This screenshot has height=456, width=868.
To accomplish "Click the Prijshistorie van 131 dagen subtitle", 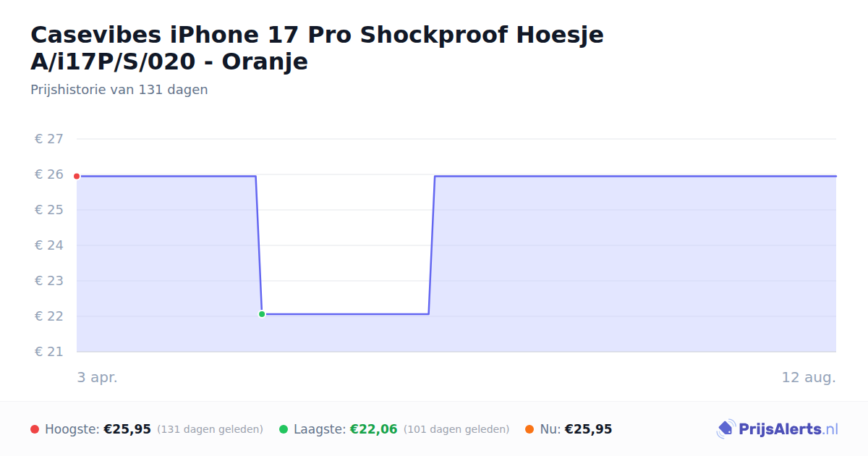I will pyautogui.click(x=119, y=90).
